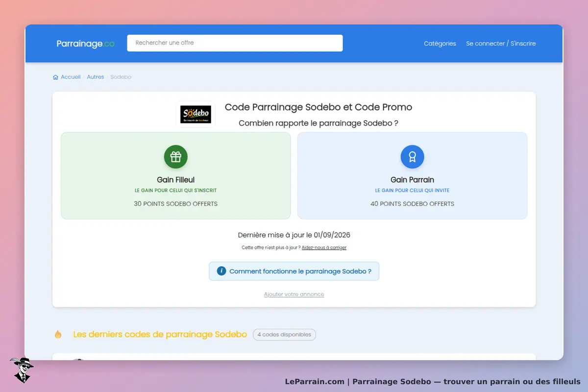Go to Accueil breadcrumb link

[x=71, y=77]
